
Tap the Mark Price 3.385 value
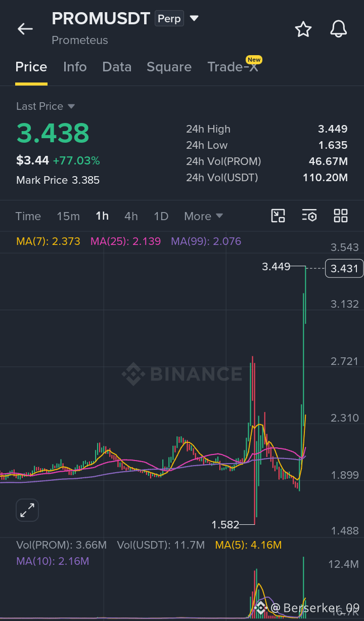click(x=85, y=180)
